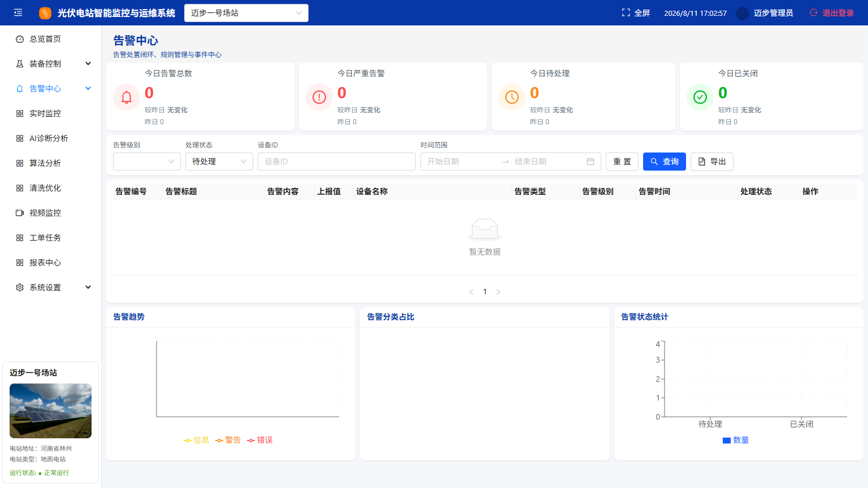Toggle the 错误 legend series in 告警趋势
The height and width of the screenshot is (488, 868).
click(x=260, y=440)
